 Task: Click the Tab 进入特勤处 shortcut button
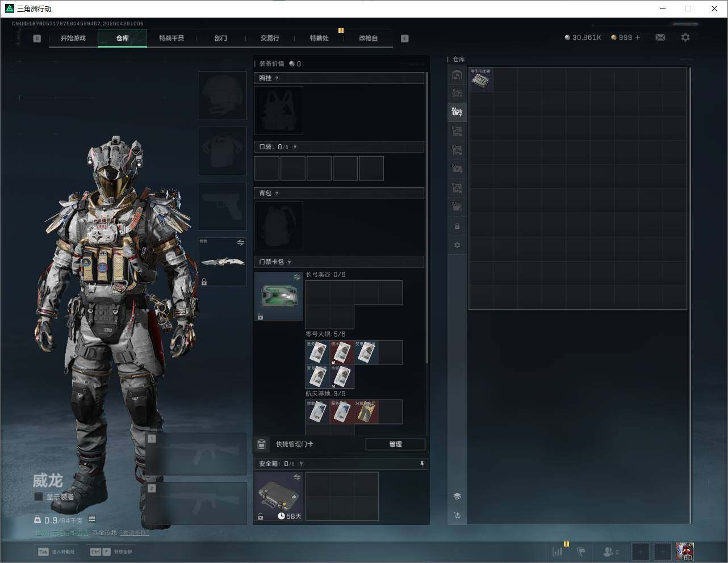click(56, 552)
